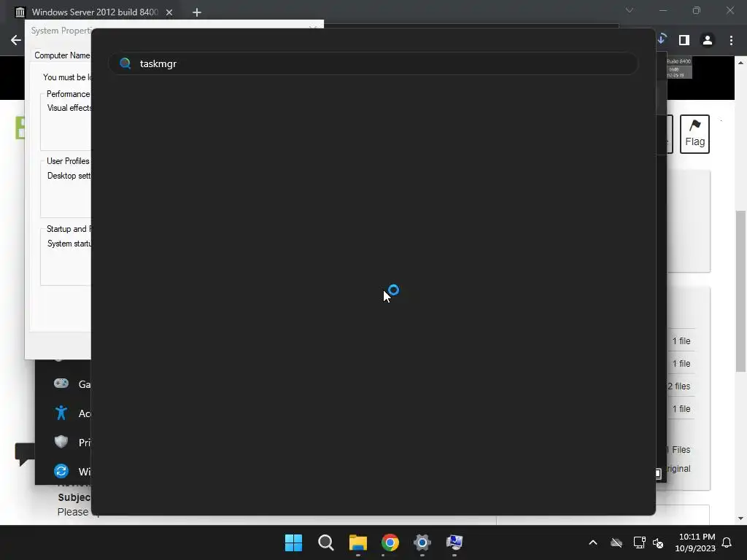Click the museum icon on the browser tab
The height and width of the screenshot is (560, 747).
[x=20, y=12]
